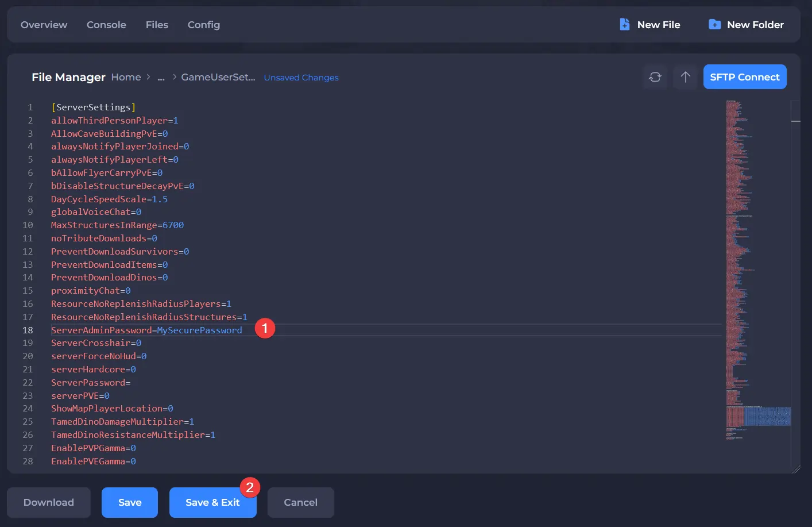
Task: Click the EnablePVPGamma=0 line
Action: 93,448
